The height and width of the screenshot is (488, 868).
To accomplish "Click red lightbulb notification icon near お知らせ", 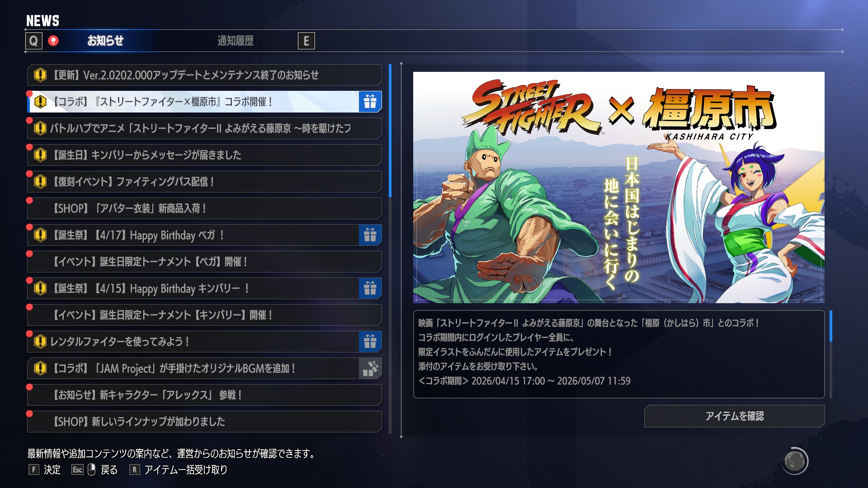I will [x=53, y=41].
